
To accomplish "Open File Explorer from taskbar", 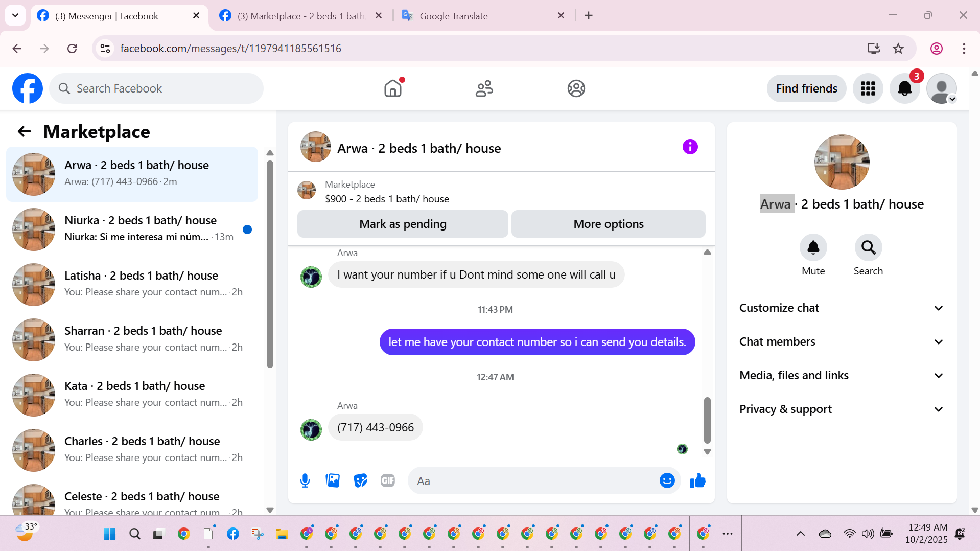I will click(282, 534).
